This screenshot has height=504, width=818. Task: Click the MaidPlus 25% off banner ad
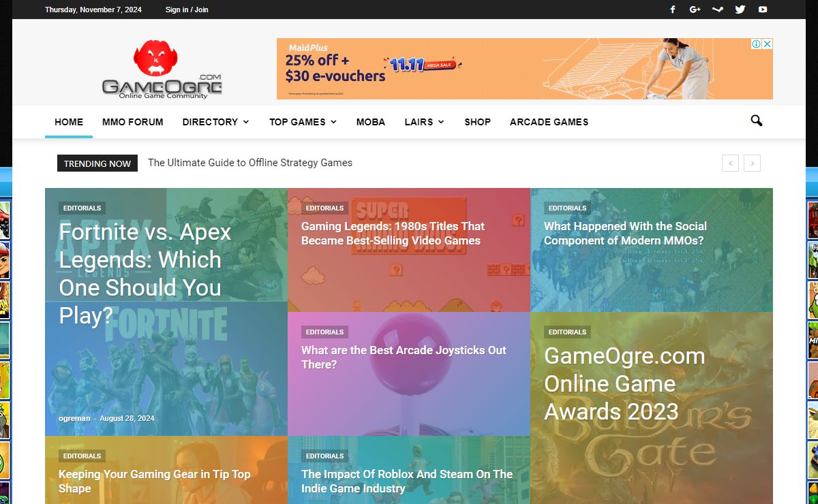524,69
